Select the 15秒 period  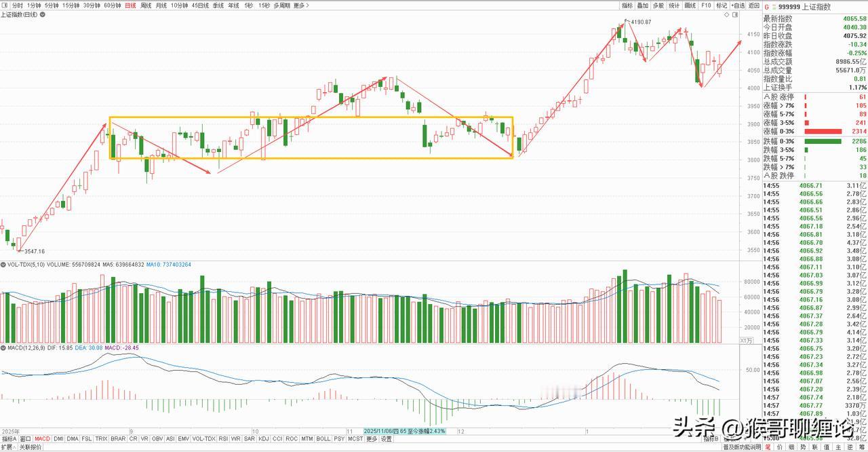click(264, 5)
